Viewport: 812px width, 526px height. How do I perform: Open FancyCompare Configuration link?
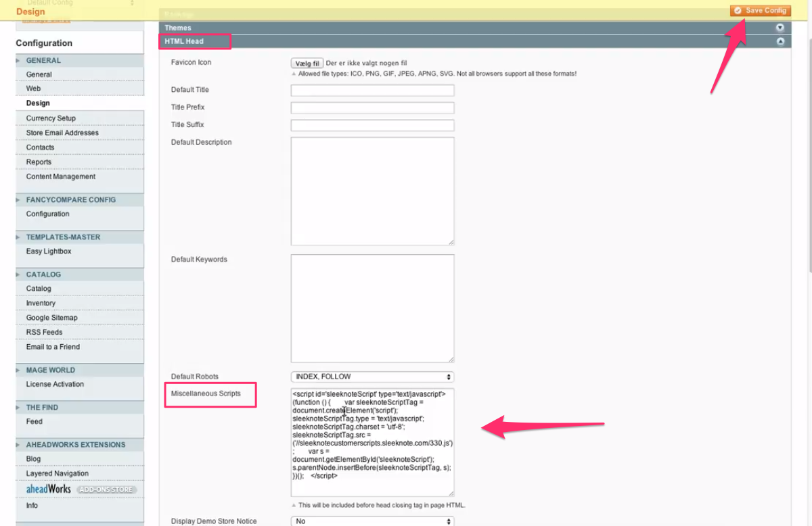point(47,214)
